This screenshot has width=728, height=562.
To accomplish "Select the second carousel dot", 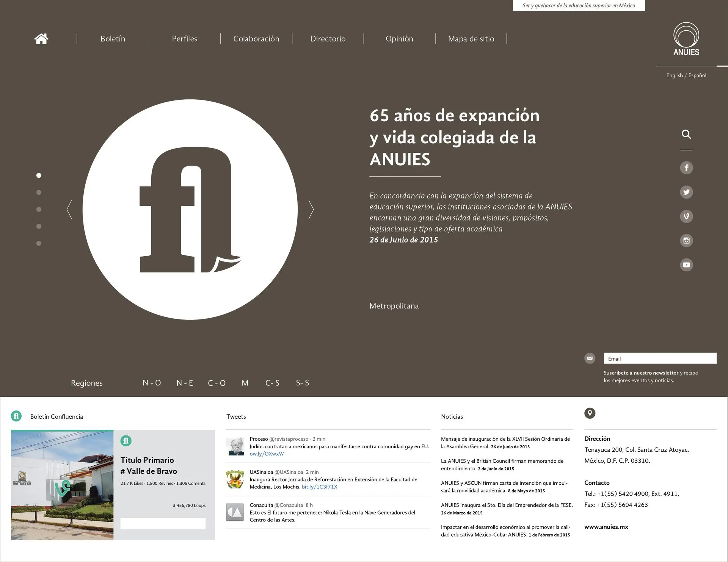I will pyautogui.click(x=39, y=192).
